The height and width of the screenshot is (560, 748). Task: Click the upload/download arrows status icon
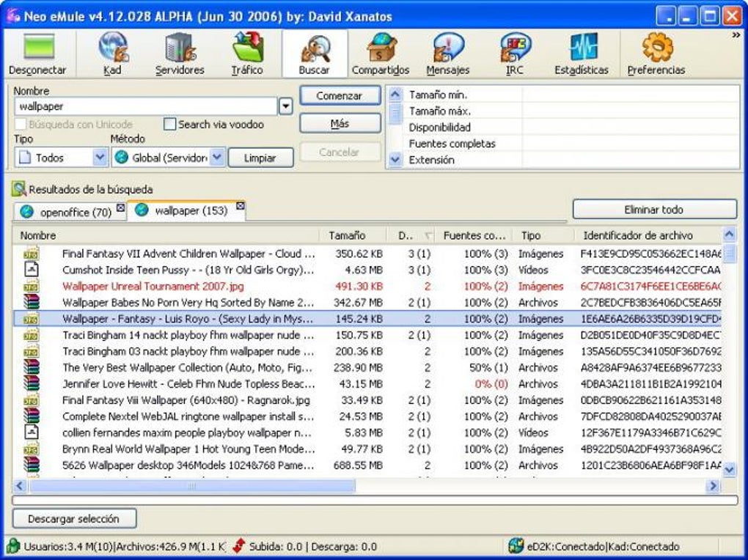(x=239, y=546)
